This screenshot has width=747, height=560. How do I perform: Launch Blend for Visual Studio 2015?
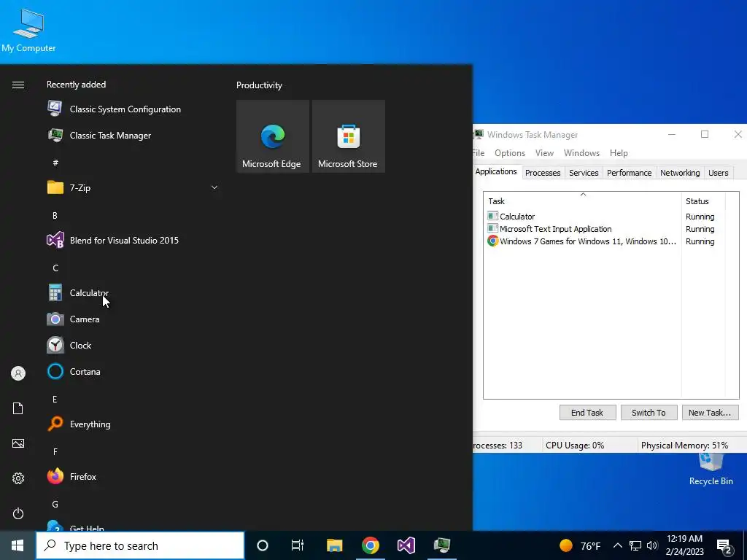pos(113,240)
